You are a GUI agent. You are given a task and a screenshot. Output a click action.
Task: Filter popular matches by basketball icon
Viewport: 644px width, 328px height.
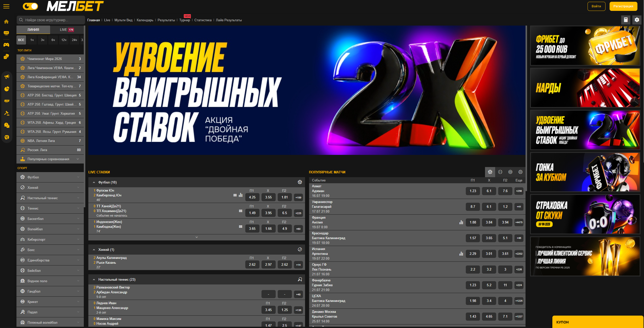[x=510, y=172]
